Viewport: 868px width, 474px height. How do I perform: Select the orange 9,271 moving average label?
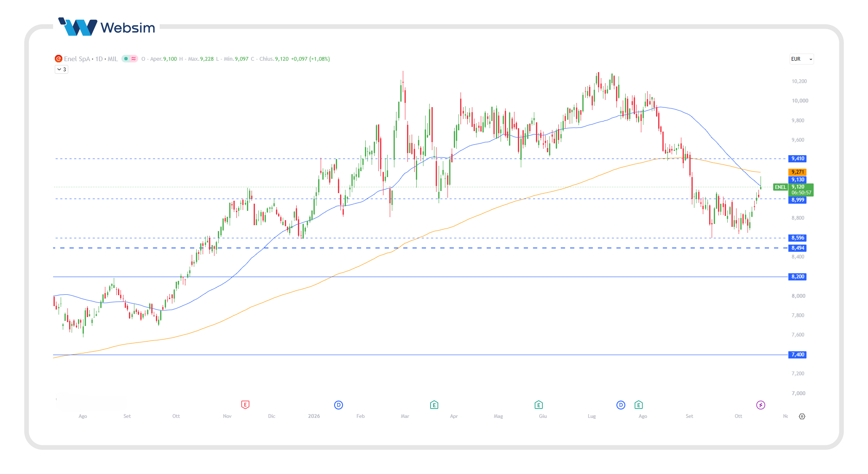(x=797, y=172)
